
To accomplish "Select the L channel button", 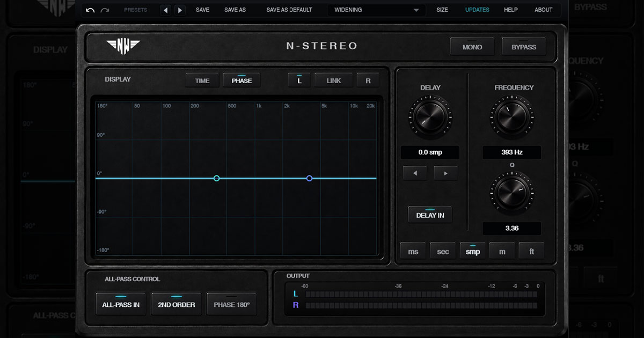I will [x=299, y=80].
